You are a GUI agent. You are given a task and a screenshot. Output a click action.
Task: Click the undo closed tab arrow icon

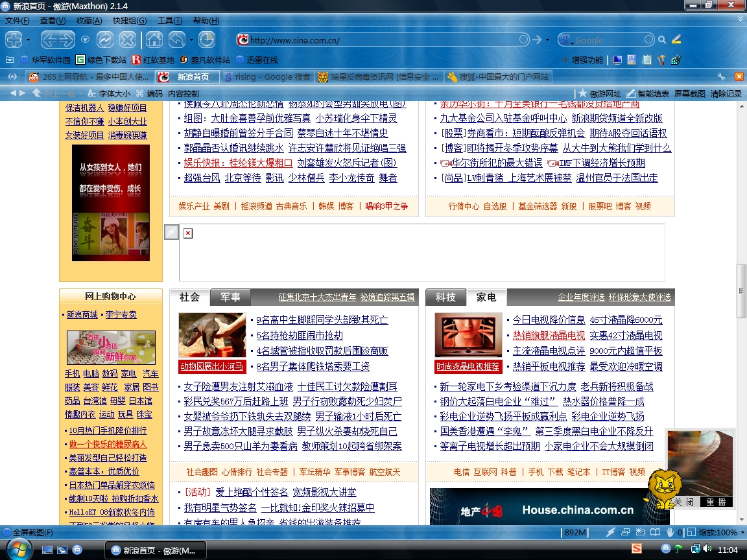point(177,40)
